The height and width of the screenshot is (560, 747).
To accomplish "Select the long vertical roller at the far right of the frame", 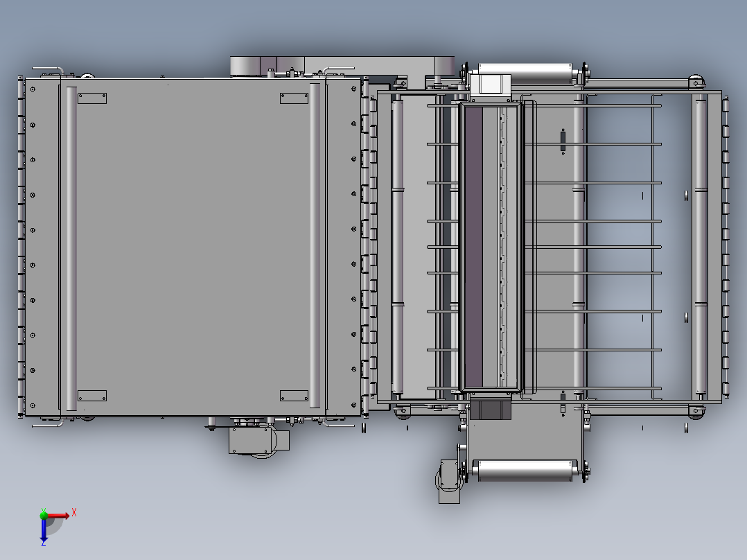I will coord(701,247).
